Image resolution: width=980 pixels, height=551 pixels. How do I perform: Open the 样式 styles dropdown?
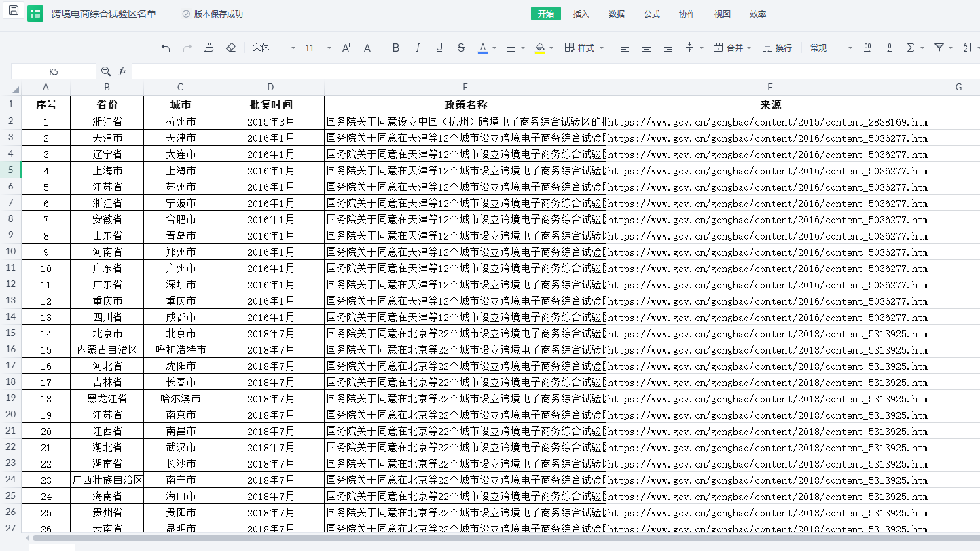pyautogui.click(x=584, y=47)
